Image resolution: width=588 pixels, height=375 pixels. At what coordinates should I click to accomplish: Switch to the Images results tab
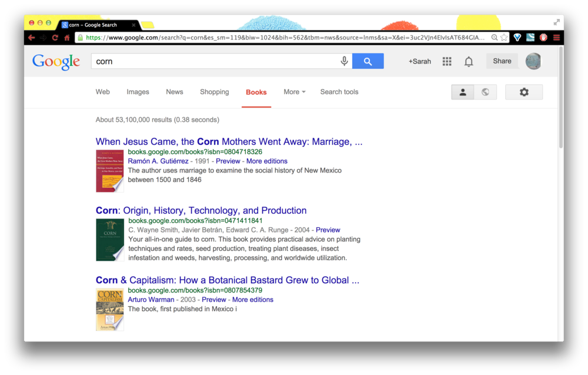point(138,92)
